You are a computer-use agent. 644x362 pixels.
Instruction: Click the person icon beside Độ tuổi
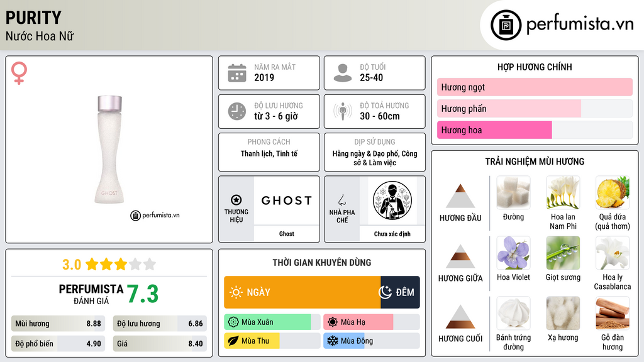pos(343,73)
